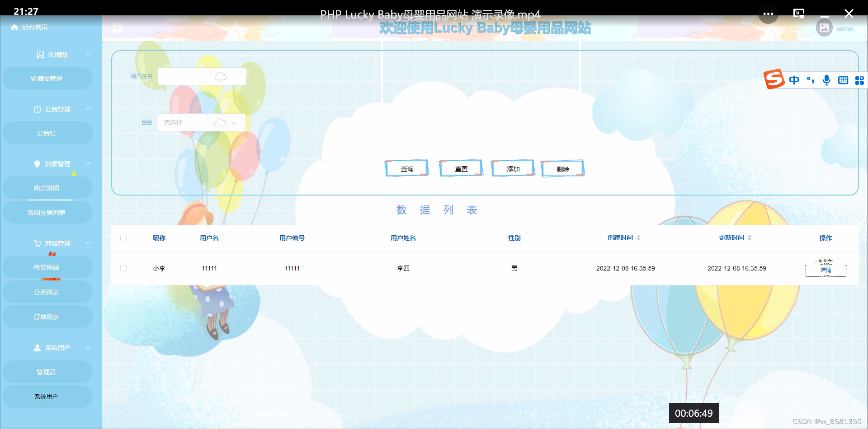Click the 用户编号 column header

[292, 238]
